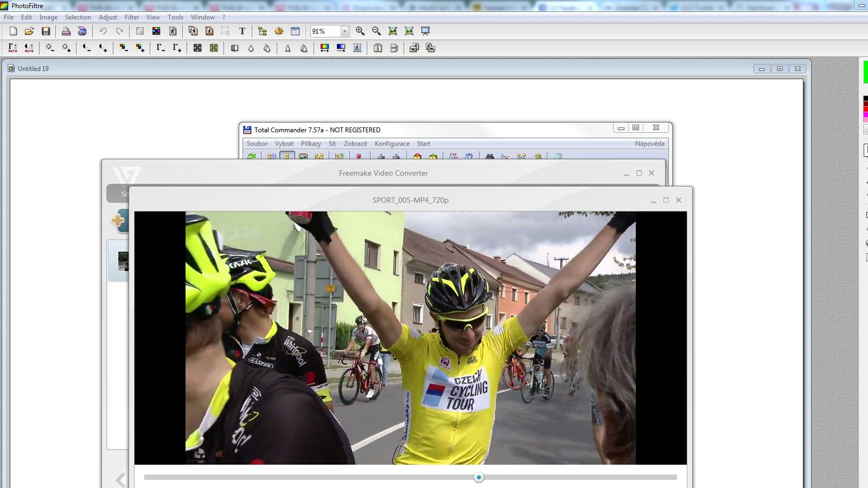Apply Auto levels
The height and width of the screenshot is (488, 868).
[12, 48]
